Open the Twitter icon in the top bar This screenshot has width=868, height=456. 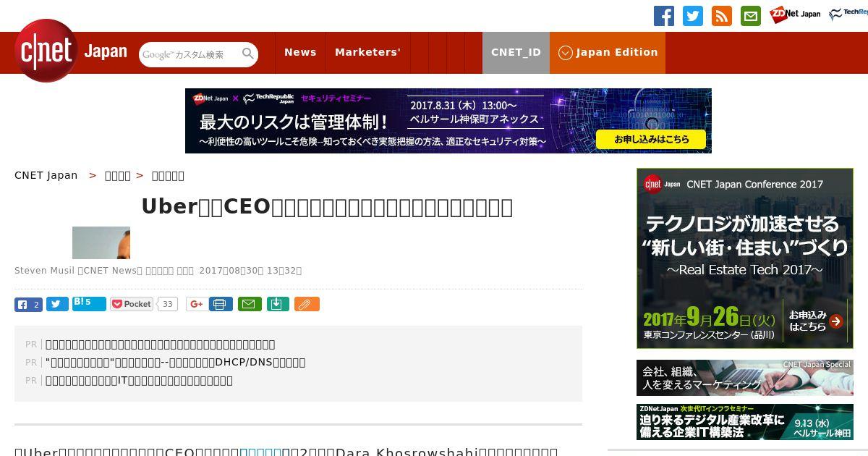click(693, 16)
